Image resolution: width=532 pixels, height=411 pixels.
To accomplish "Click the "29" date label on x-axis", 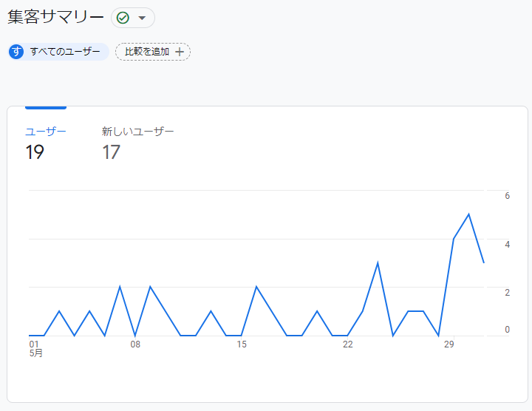I will pyautogui.click(x=449, y=344).
